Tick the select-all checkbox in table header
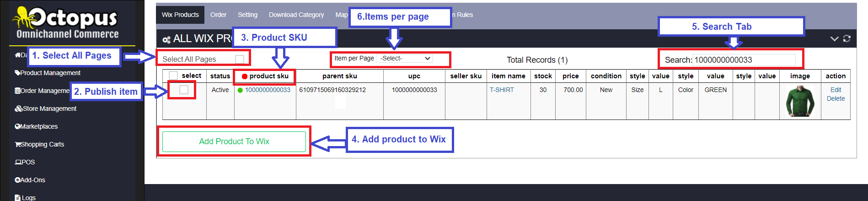This screenshot has height=201, width=868. point(173,76)
